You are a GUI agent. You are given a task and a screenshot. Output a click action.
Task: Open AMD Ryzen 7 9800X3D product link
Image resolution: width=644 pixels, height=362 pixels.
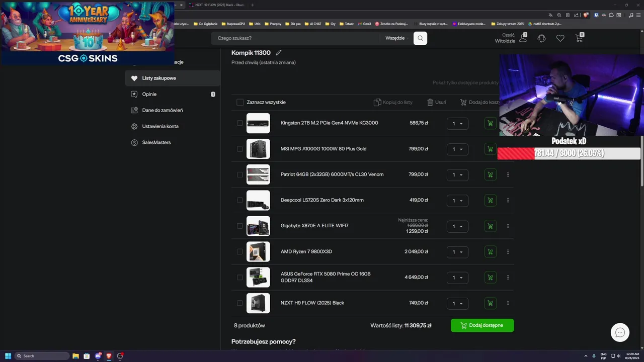(306, 251)
